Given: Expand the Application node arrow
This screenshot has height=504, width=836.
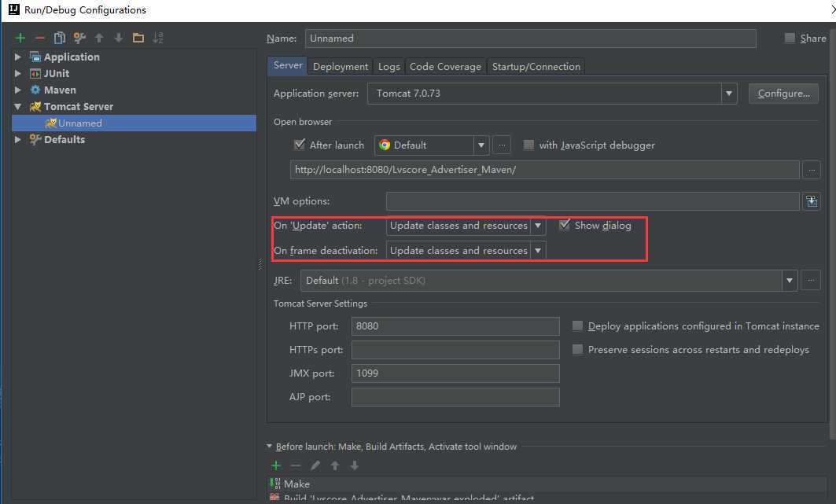Looking at the screenshot, I should click(17, 57).
